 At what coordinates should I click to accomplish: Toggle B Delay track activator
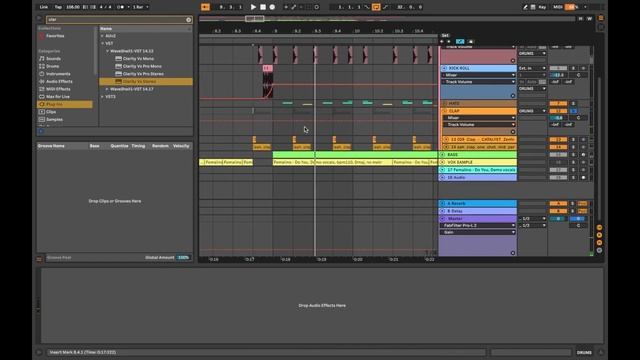coord(558,211)
